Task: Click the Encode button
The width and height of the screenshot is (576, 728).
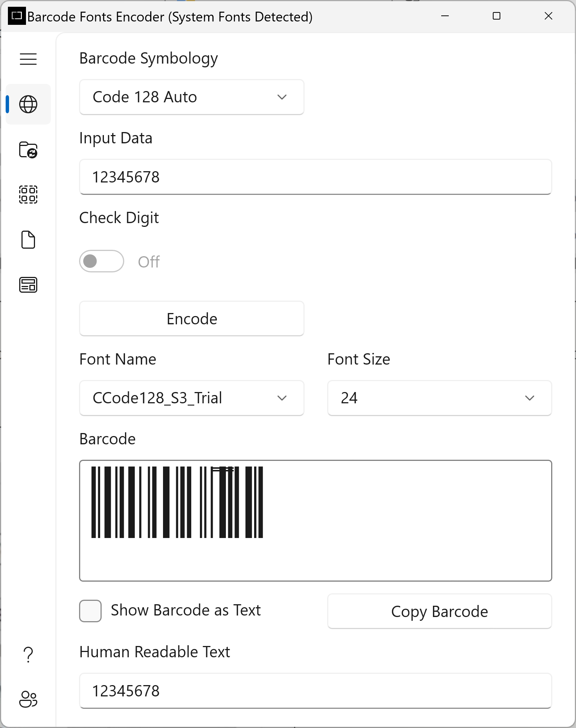Action: (192, 319)
